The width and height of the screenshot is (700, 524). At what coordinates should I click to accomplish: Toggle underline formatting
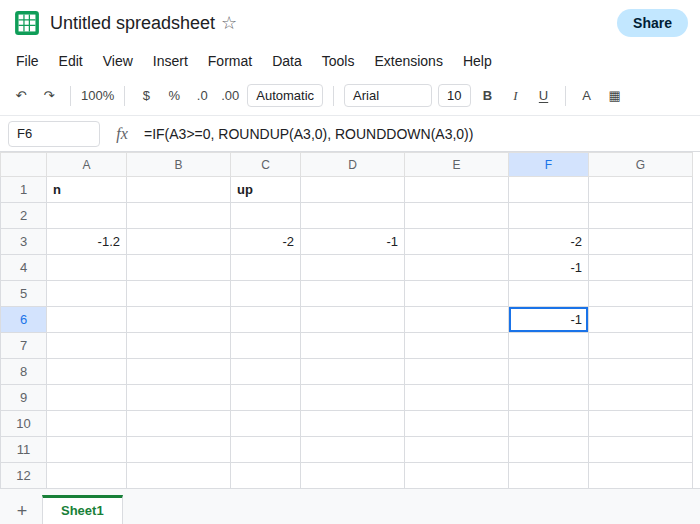pyautogui.click(x=543, y=96)
